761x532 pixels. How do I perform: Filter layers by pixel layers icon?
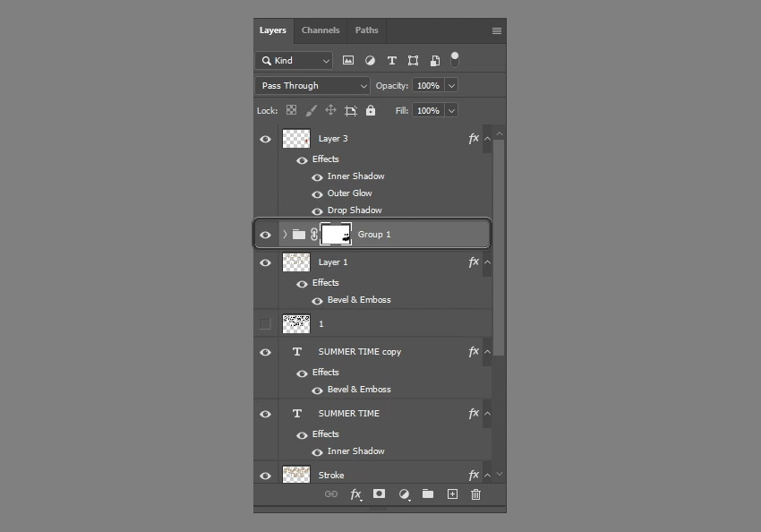point(348,60)
